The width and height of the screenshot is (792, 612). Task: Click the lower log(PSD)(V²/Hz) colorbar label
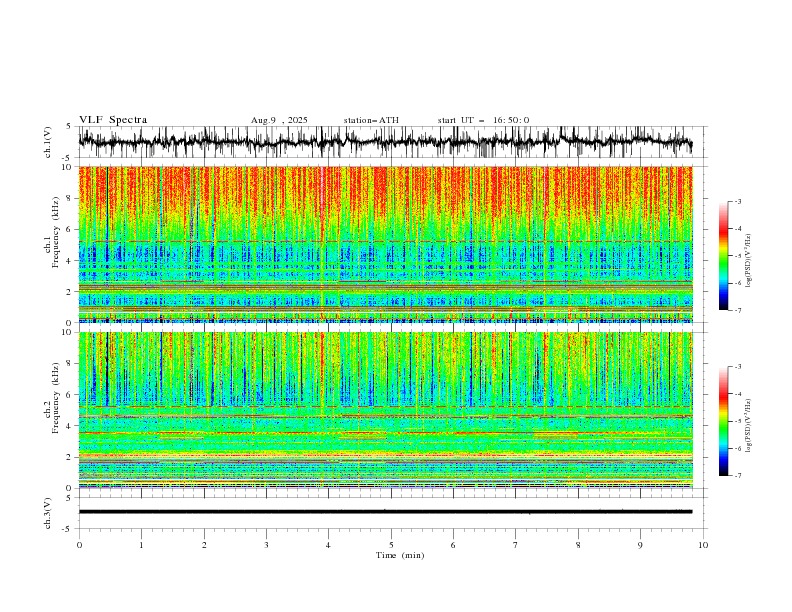(x=749, y=426)
